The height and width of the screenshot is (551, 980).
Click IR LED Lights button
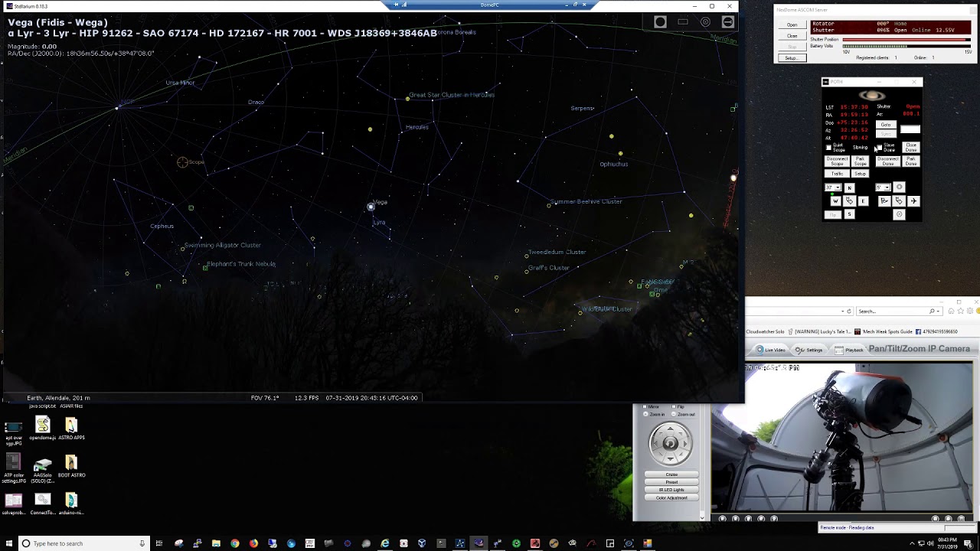pos(671,490)
